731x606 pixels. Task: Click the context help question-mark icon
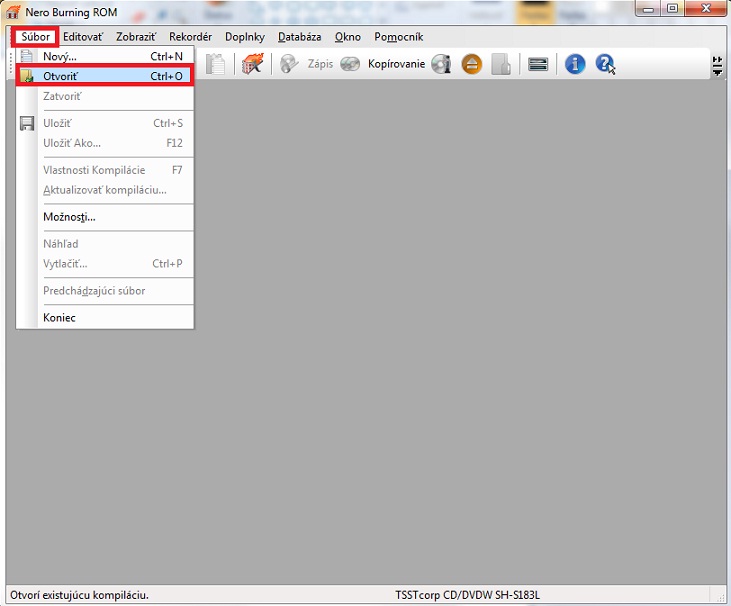click(x=605, y=64)
